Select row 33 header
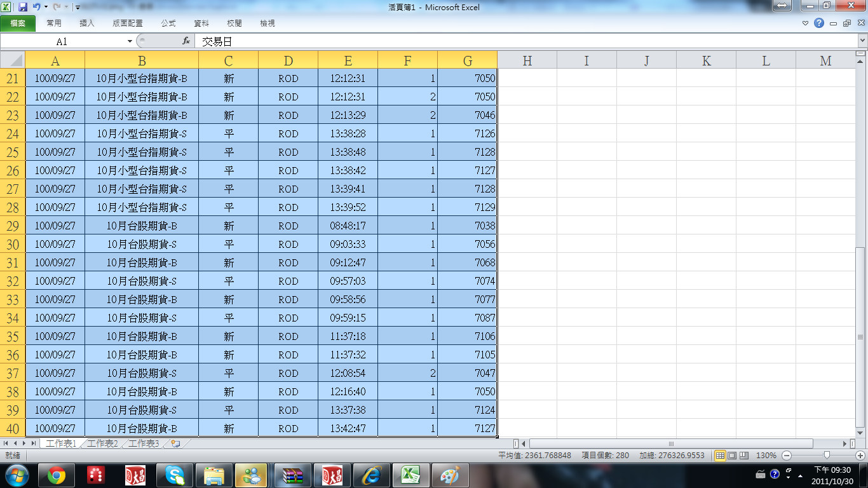868x488 pixels. tap(13, 299)
